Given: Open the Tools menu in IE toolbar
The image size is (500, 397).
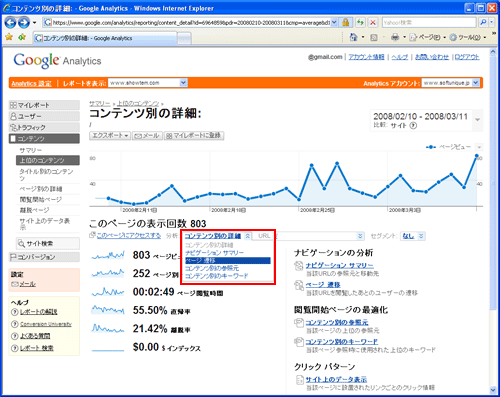Looking at the screenshot, I should tap(468, 38).
